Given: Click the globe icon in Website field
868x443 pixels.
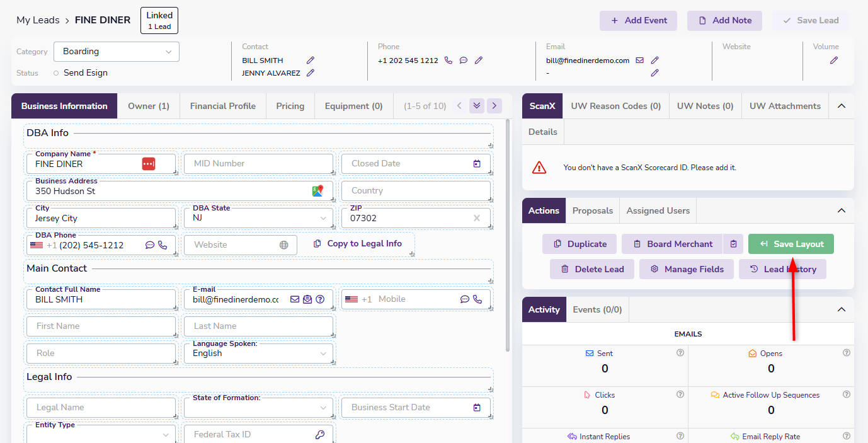Looking at the screenshot, I should 284,245.
